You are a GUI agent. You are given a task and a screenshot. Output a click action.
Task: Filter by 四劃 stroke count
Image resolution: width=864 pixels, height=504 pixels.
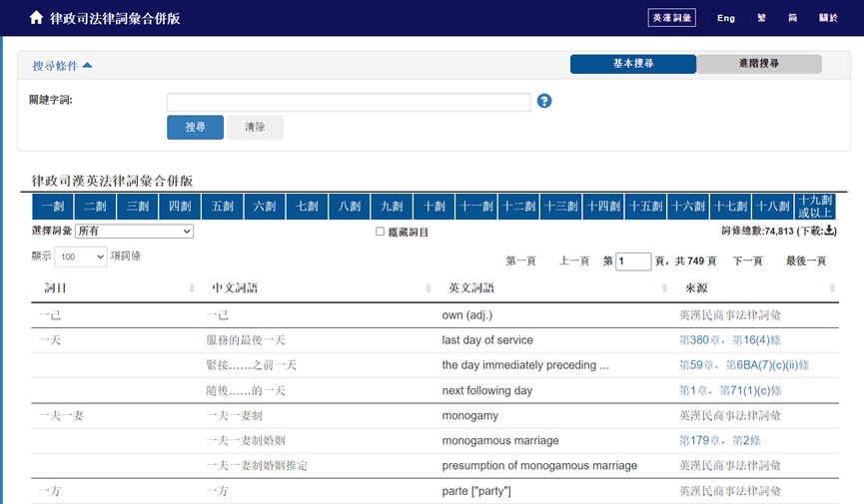pyautogui.click(x=180, y=207)
